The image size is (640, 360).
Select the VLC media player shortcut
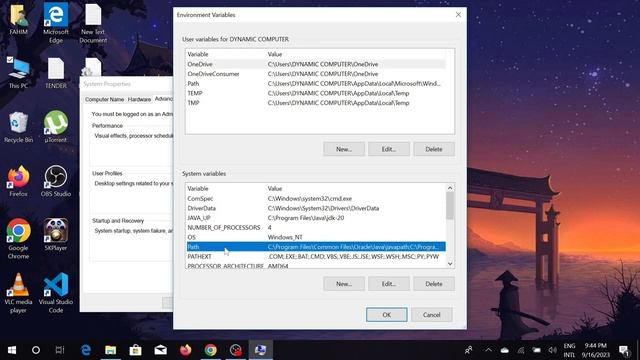click(x=18, y=293)
